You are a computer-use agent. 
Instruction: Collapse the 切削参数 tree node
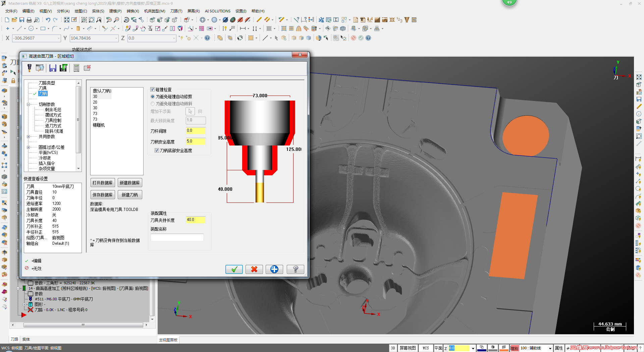point(29,104)
